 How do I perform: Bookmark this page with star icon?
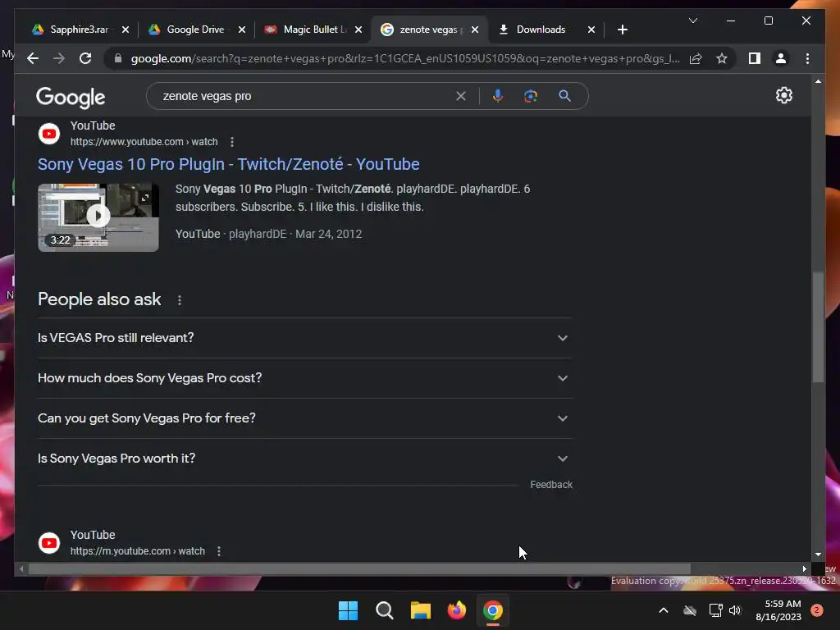[722, 58]
